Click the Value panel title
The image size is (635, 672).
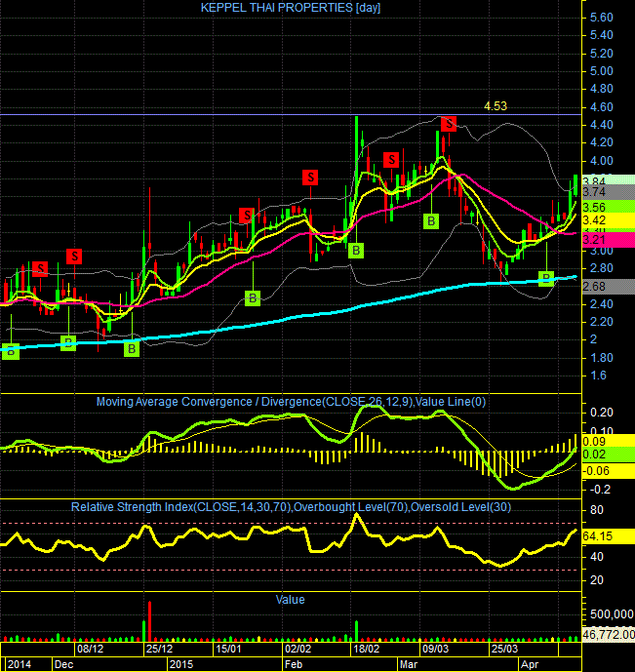[x=290, y=600]
